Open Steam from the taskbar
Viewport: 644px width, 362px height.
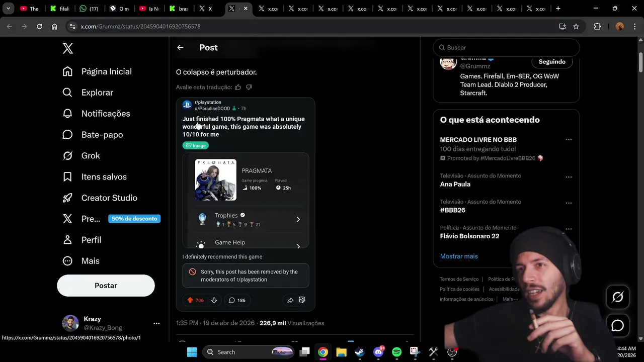click(360, 352)
